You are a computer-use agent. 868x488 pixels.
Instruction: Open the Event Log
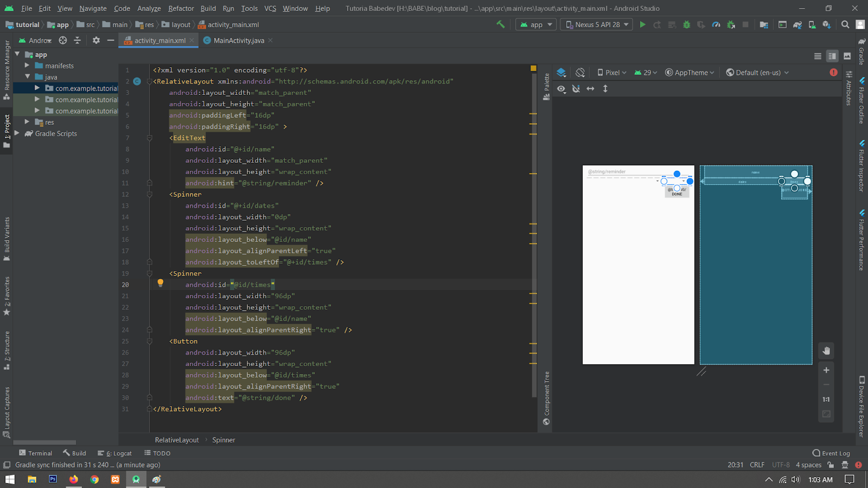[831, 453]
